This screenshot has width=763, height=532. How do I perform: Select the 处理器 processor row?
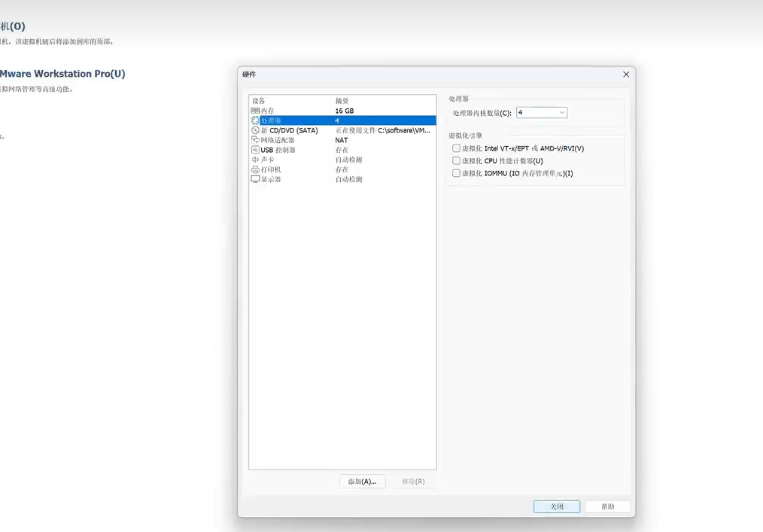click(342, 120)
